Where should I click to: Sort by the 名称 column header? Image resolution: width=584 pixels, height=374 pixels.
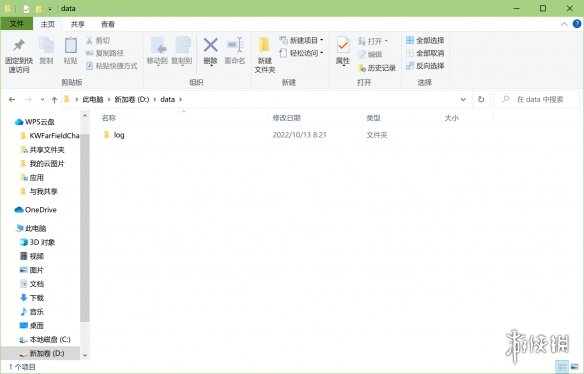click(109, 118)
